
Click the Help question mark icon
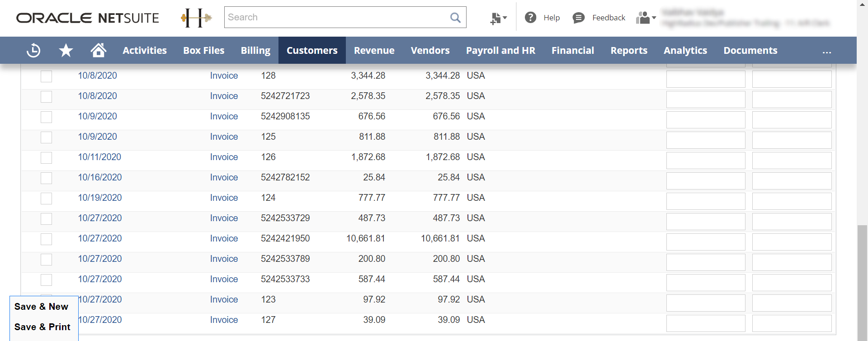coord(530,18)
